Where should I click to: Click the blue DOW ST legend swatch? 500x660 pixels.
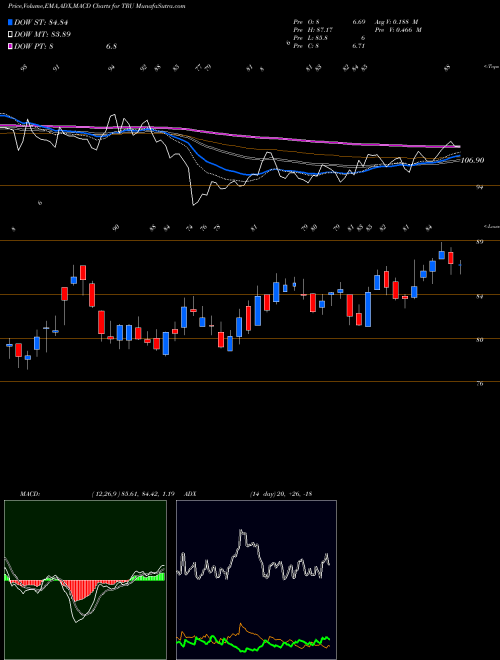click(11, 22)
